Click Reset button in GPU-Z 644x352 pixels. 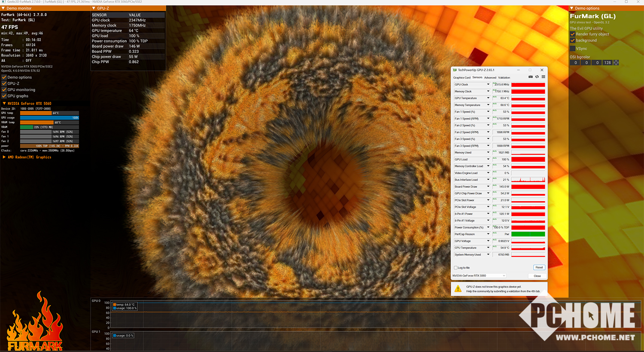point(539,267)
